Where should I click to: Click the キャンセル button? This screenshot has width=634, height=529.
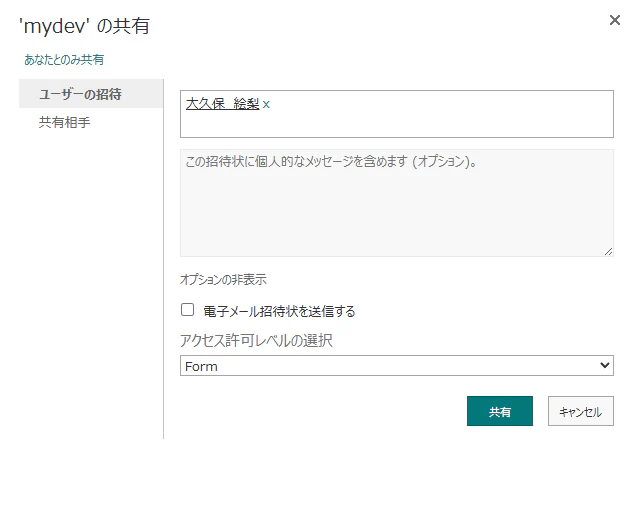pyautogui.click(x=581, y=411)
